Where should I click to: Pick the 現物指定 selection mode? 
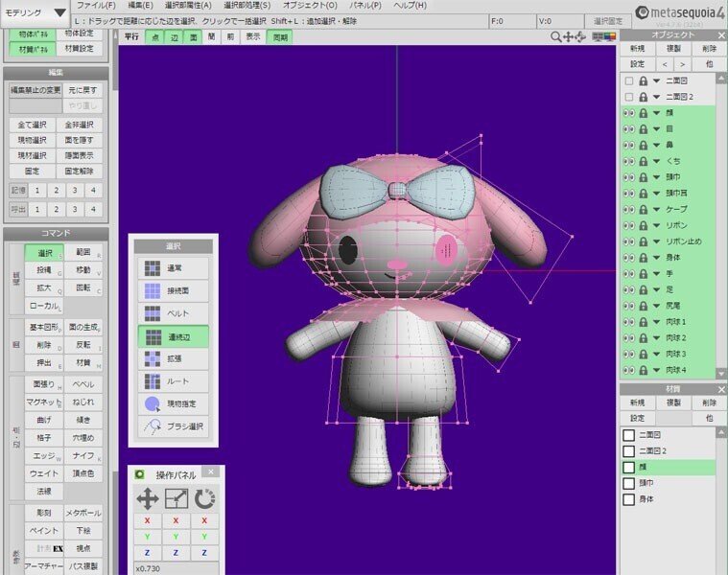(x=174, y=403)
